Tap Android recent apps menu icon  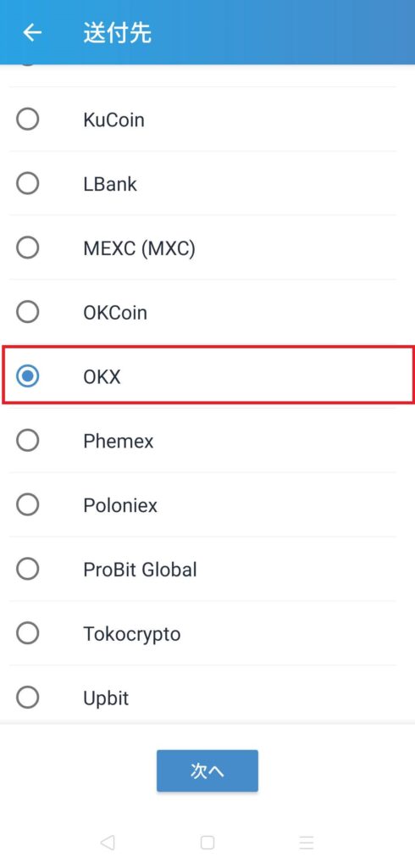307,843
